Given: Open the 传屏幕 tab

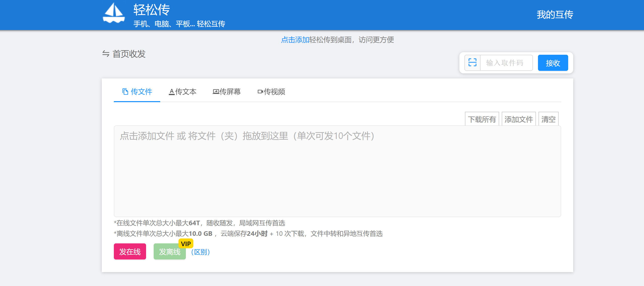Looking at the screenshot, I should [227, 92].
